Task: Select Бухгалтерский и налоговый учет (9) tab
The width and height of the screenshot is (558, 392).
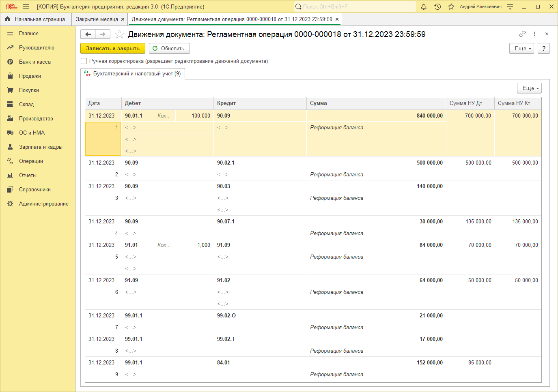Action: pyautogui.click(x=133, y=74)
